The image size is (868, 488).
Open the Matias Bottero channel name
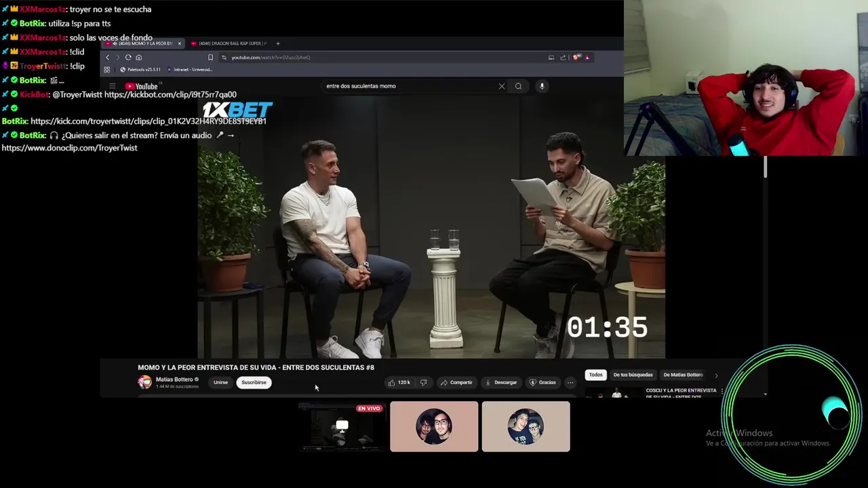(x=174, y=380)
